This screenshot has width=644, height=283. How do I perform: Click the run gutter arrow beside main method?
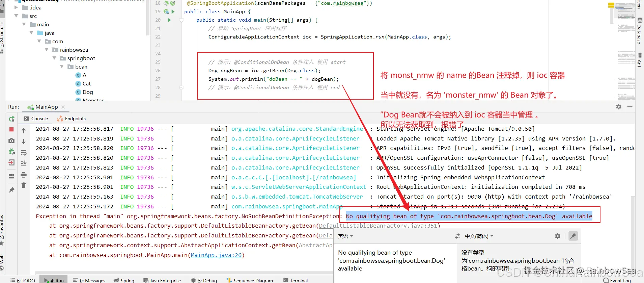tap(169, 20)
